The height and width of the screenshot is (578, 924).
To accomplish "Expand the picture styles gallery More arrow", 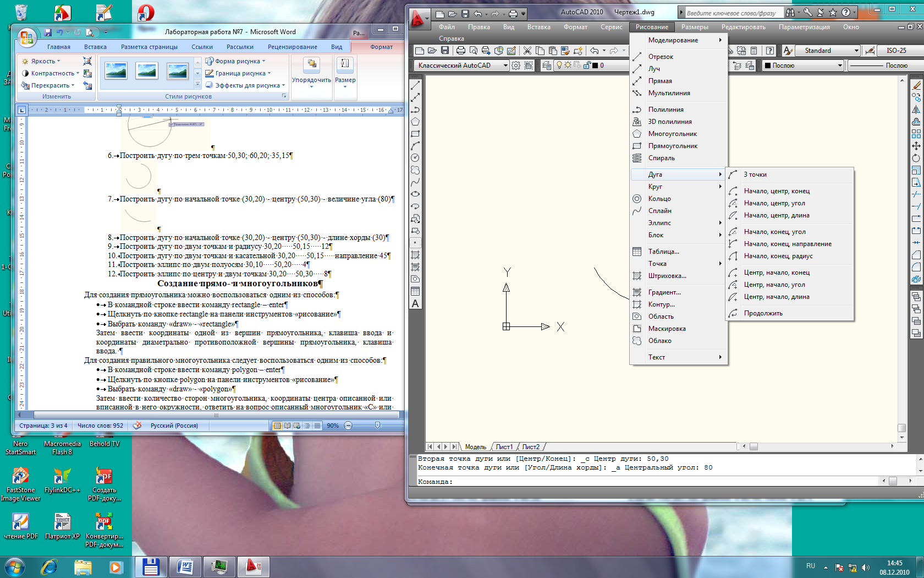I will [197, 84].
